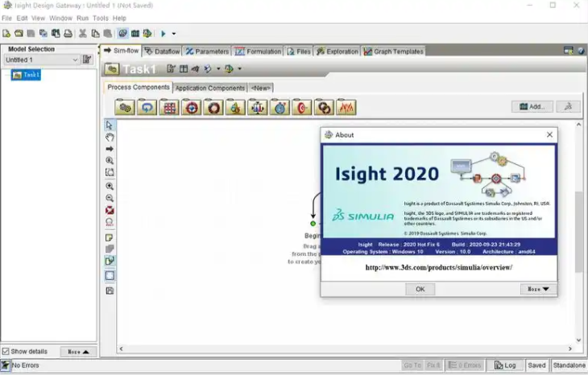Select the pointer arrow tool in canvas toolbar
The image size is (588, 375).
tap(110, 126)
